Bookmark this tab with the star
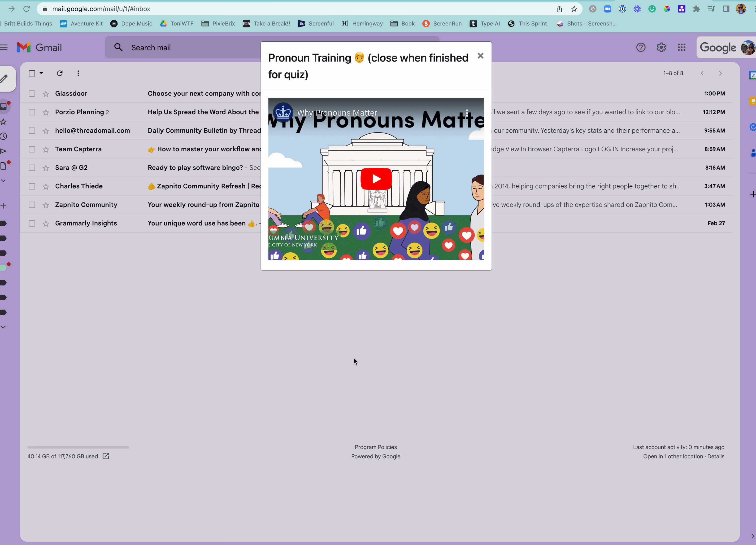 click(574, 9)
